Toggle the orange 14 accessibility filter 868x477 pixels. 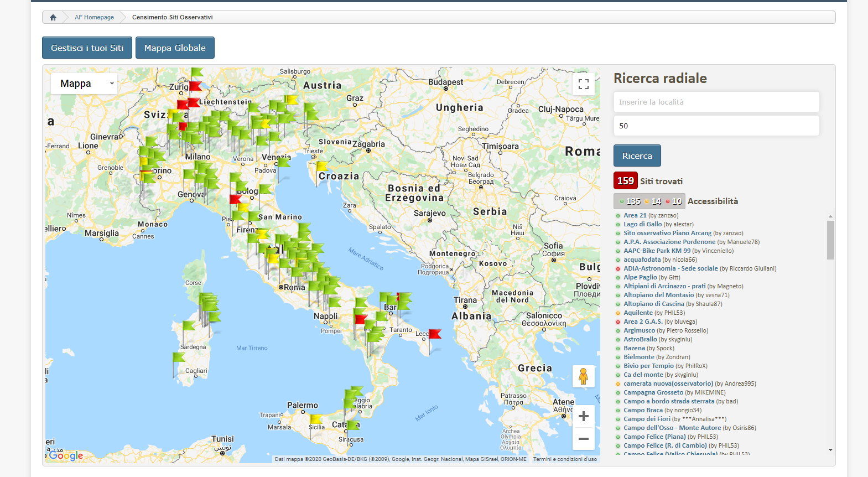click(x=653, y=201)
